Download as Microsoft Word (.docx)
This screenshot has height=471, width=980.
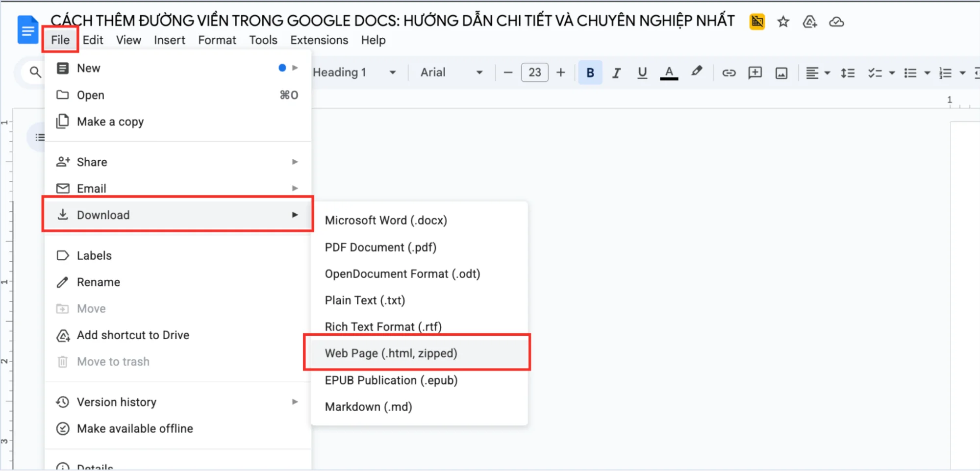coord(419,221)
